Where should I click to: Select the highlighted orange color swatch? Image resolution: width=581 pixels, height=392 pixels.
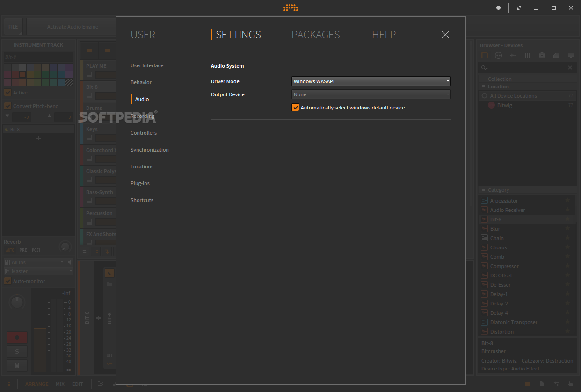click(22, 74)
